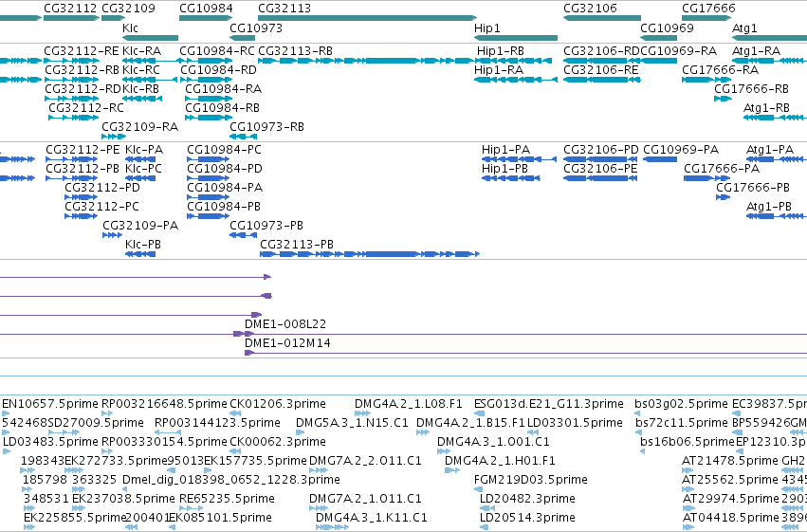Click protein CG10984-PC label

pyautogui.click(x=224, y=150)
